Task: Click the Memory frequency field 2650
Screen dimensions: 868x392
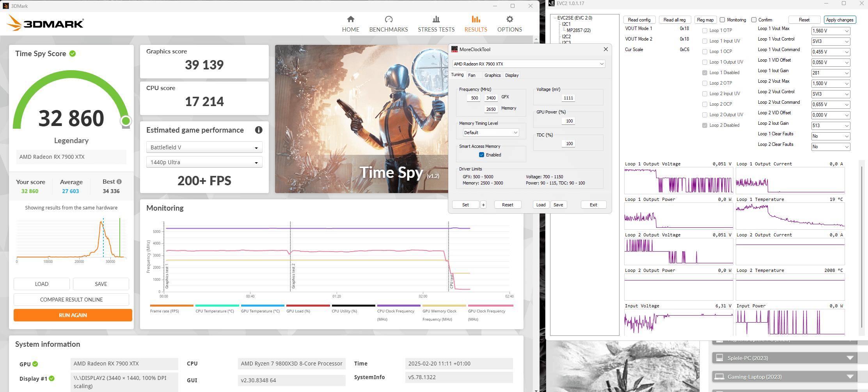Action: 491,109
